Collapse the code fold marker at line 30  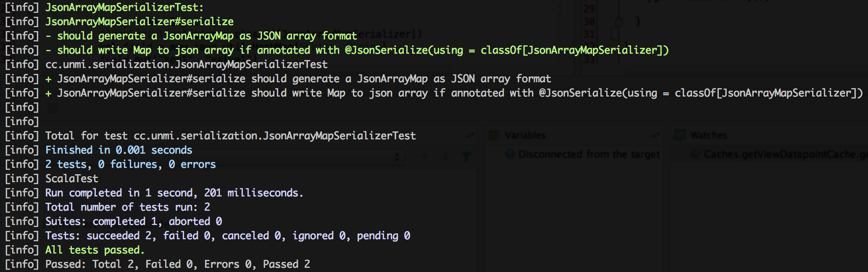point(618,21)
